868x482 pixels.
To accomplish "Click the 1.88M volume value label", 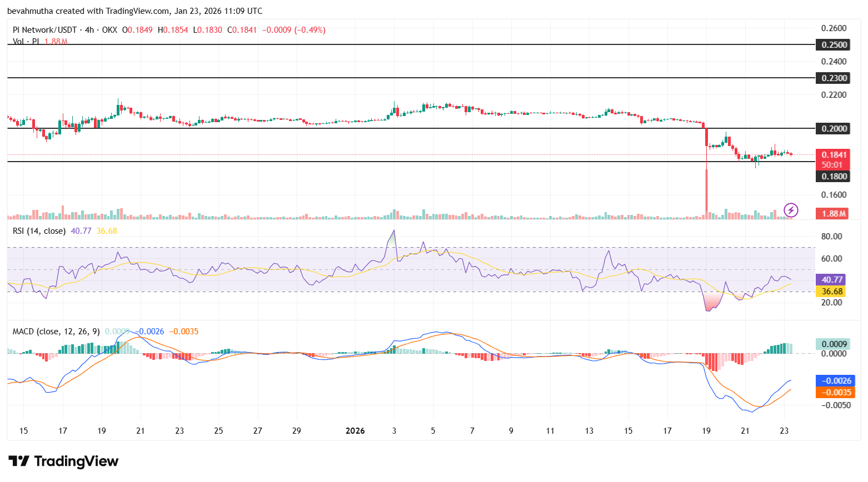I will click(x=832, y=213).
